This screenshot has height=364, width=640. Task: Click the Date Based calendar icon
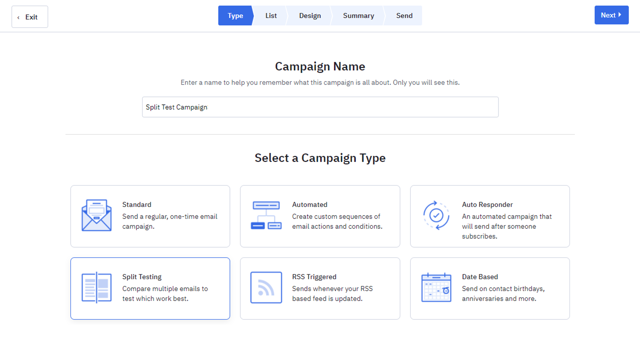click(x=436, y=287)
